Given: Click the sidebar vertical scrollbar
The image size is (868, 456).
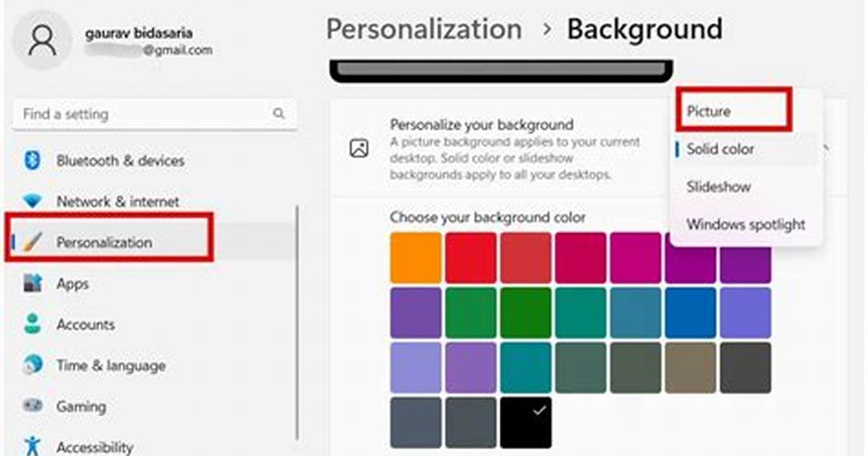Looking at the screenshot, I should pyautogui.click(x=298, y=323).
